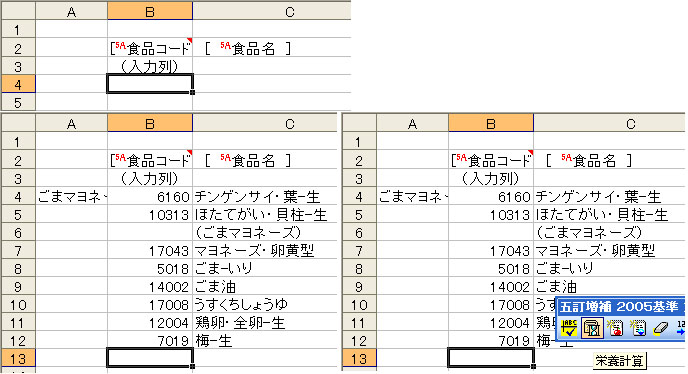Select column B header in bottom-left sheet
The image size is (688, 374).
tap(150, 123)
